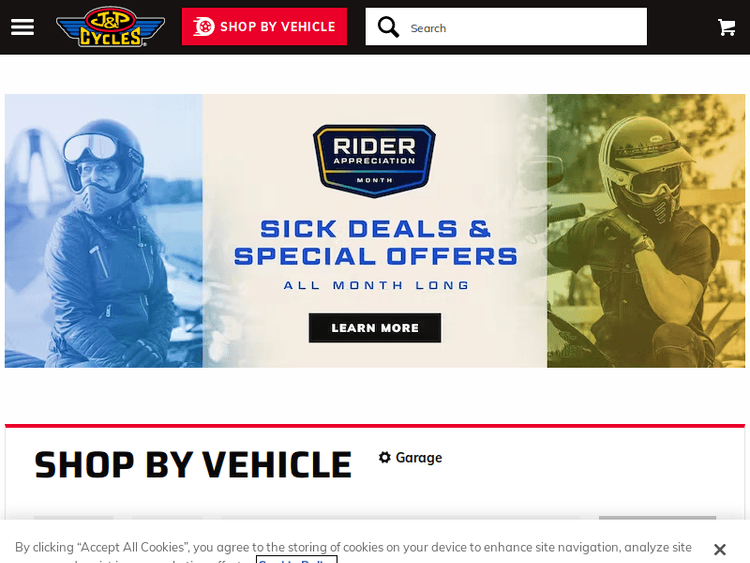The height and width of the screenshot is (563, 750).
Task: Open the shopping cart
Action: click(727, 27)
